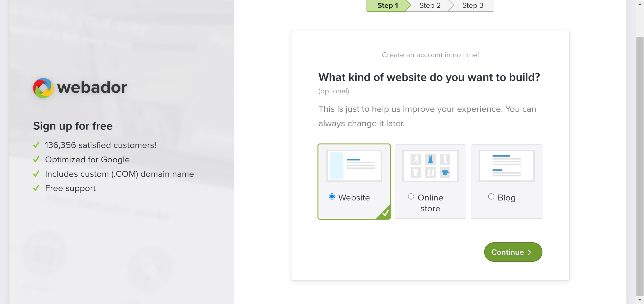Click the webador brand name text

click(x=92, y=87)
